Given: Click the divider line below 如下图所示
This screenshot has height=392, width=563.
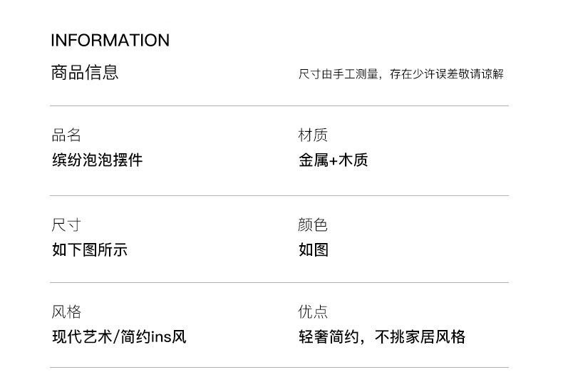Looking at the screenshot, I should pyautogui.click(x=279, y=282).
